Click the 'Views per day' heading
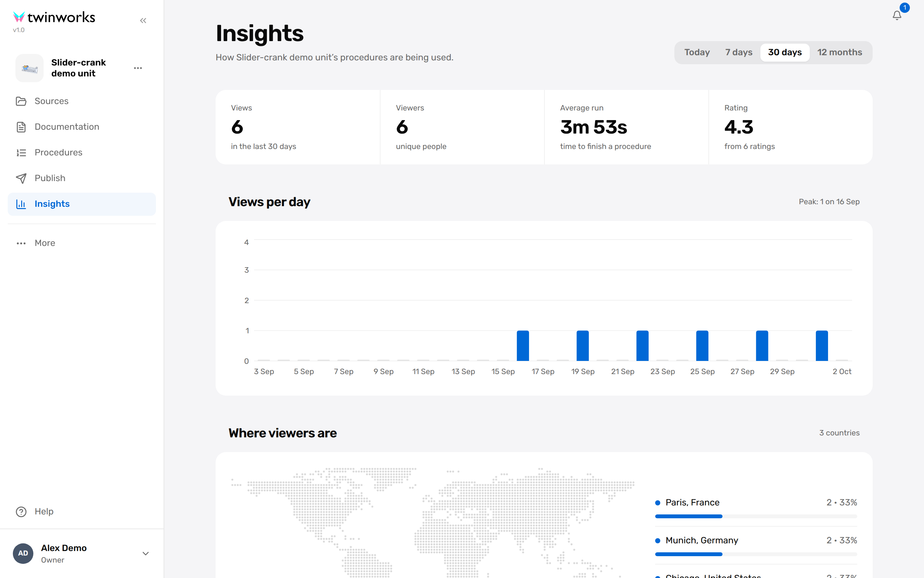The image size is (924, 578). (x=269, y=202)
